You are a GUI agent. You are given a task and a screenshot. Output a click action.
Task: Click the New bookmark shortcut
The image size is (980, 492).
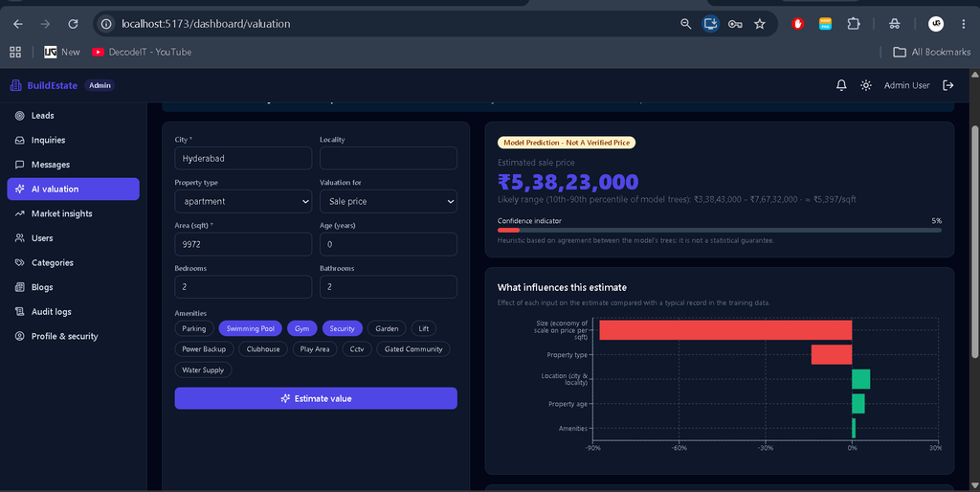[62, 52]
